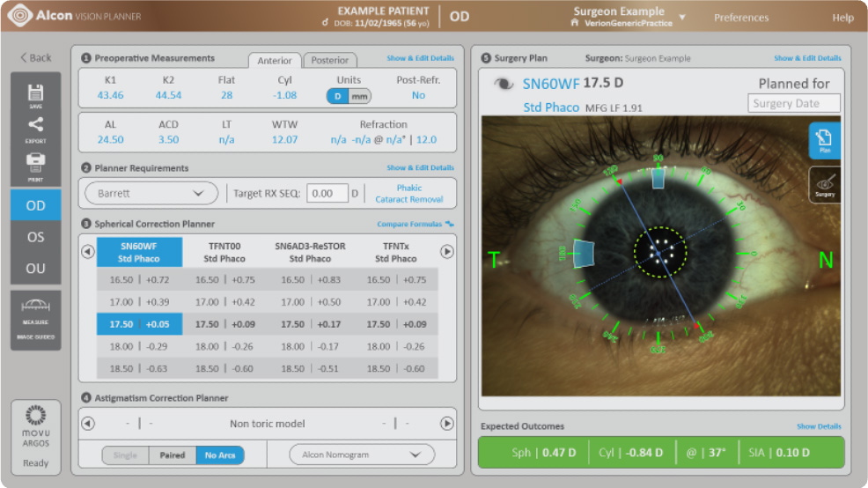
Task: Go to next lens models arrow
Action: 446,251
